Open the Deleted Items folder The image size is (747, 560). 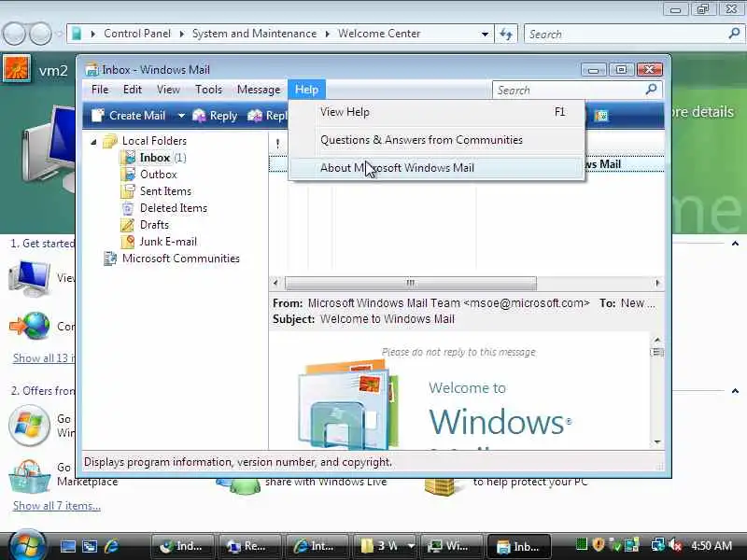pos(174,208)
